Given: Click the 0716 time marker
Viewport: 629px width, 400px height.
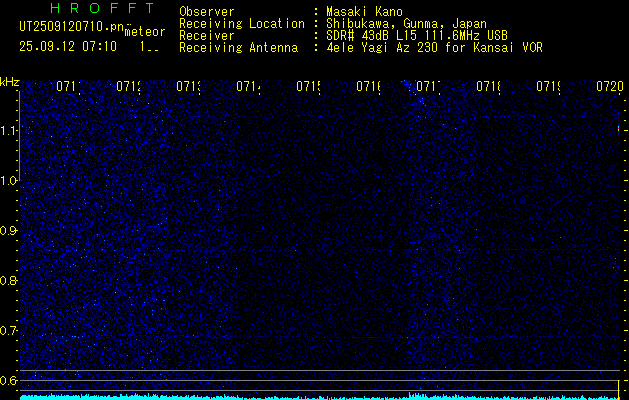Looking at the screenshot, I should [369, 86].
